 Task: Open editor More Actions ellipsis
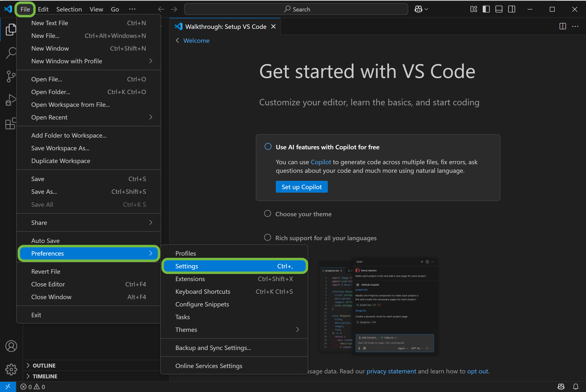575,26
